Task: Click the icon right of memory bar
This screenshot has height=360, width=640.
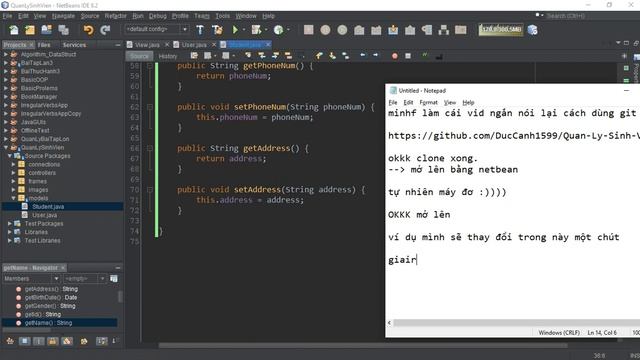Action: coord(532,30)
